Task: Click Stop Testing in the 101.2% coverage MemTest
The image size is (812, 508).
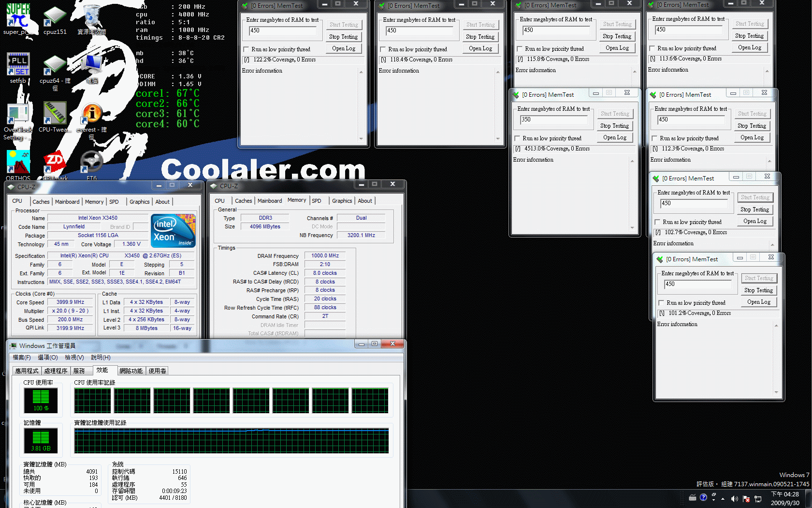Action: pos(759,290)
